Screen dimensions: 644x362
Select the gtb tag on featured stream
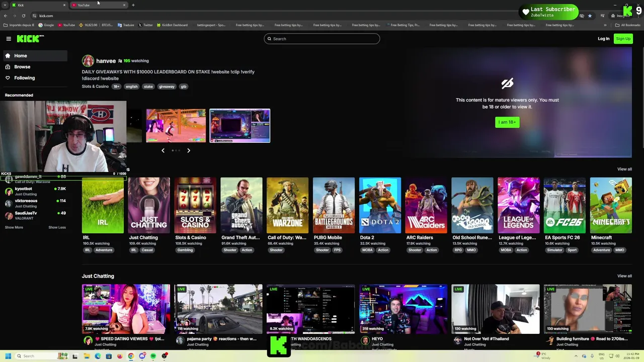pos(183,86)
